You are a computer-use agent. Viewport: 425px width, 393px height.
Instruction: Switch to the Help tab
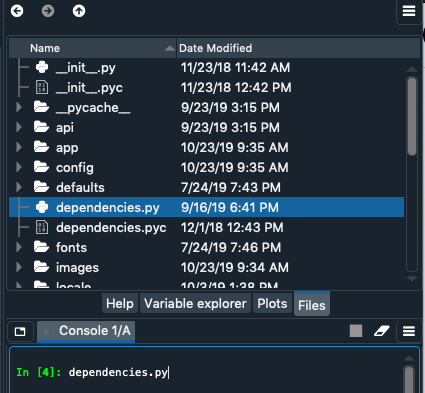click(x=120, y=304)
